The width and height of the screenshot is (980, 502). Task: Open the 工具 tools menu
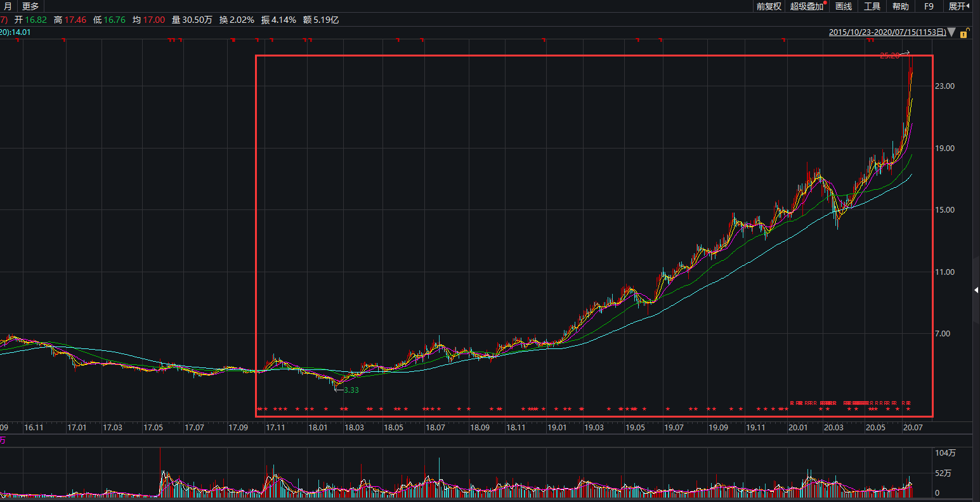[x=872, y=6]
